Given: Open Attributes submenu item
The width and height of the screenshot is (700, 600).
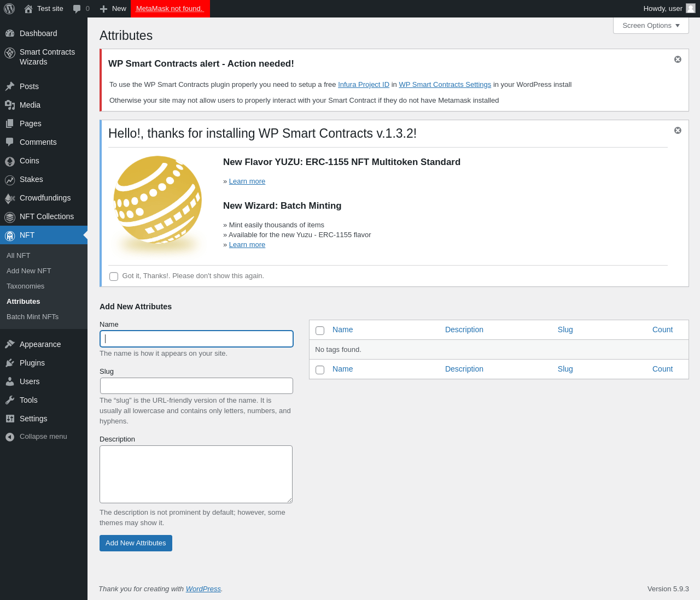Looking at the screenshot, I should click(24, 301).
